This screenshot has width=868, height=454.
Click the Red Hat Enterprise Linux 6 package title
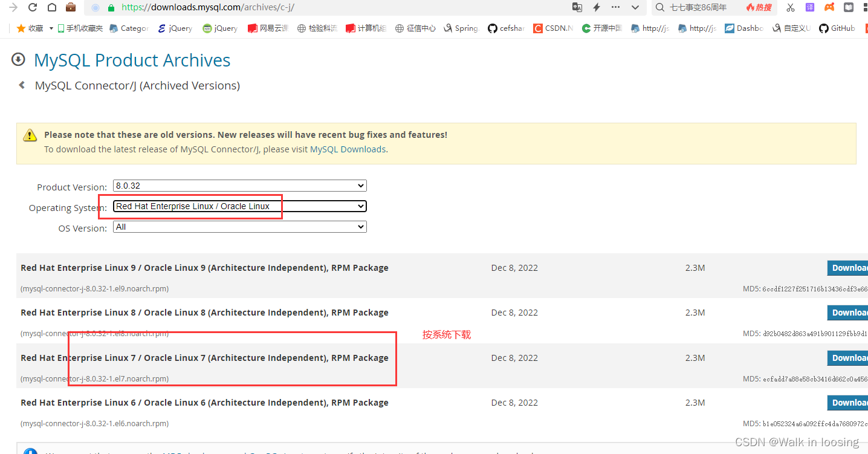tap(204, 403)
